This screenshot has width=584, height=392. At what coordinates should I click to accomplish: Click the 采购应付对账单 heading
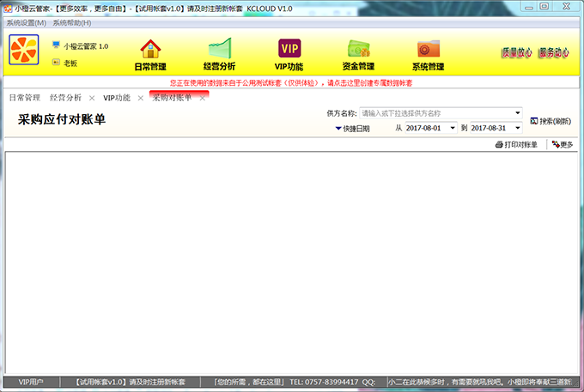pos(62,119)
